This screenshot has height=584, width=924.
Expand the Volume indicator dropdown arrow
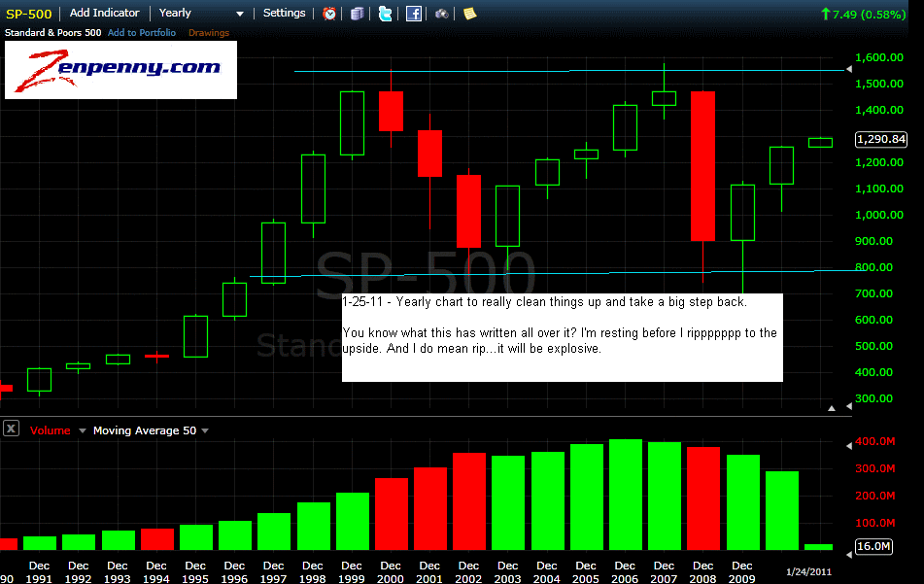[83, 430]
